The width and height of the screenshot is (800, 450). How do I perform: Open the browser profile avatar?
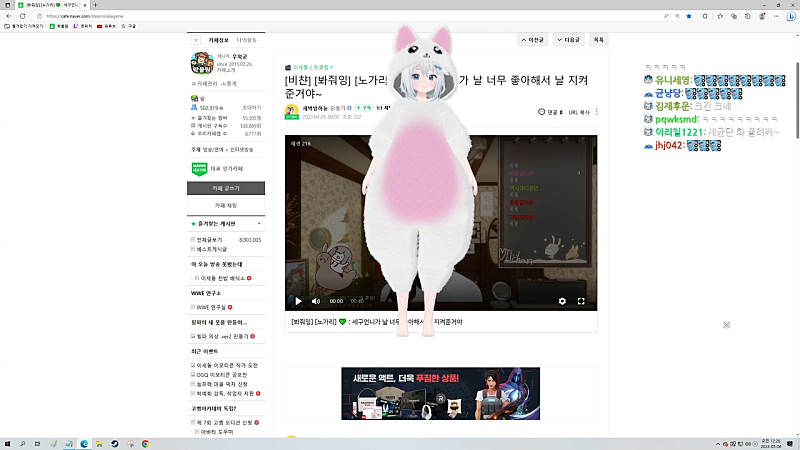click(762, 16)
